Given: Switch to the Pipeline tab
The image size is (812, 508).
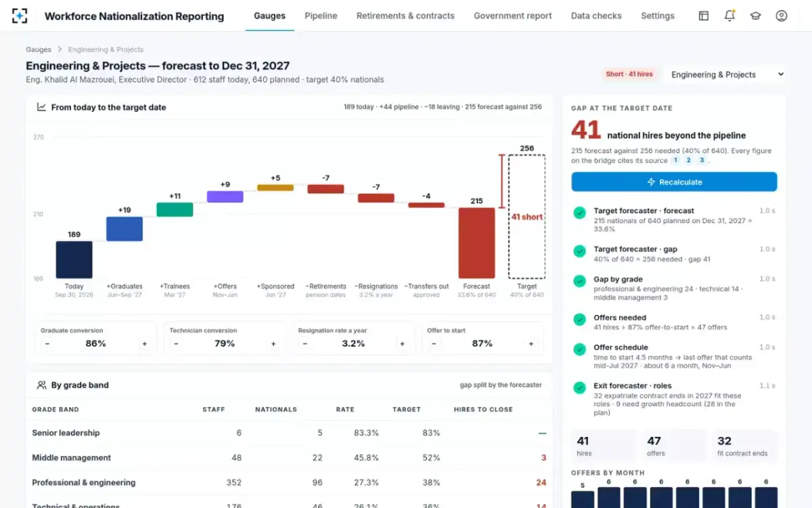Looking at the screenshot, I should (321, 16).
